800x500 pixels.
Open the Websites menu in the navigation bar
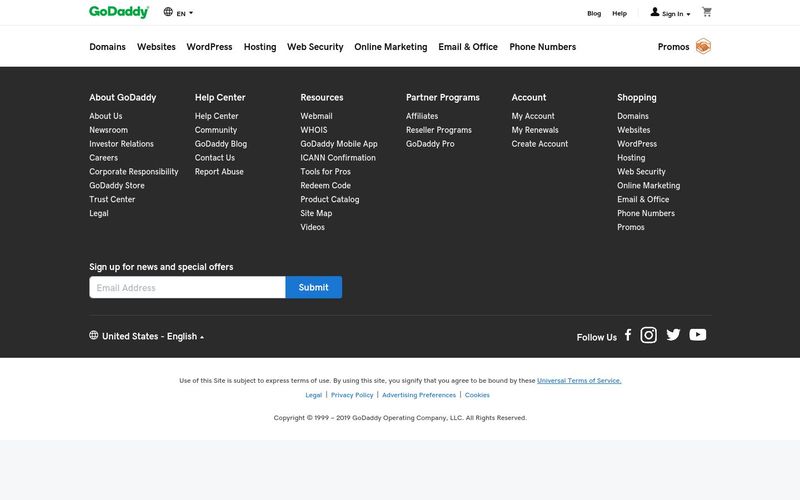[x=156, y=47]
